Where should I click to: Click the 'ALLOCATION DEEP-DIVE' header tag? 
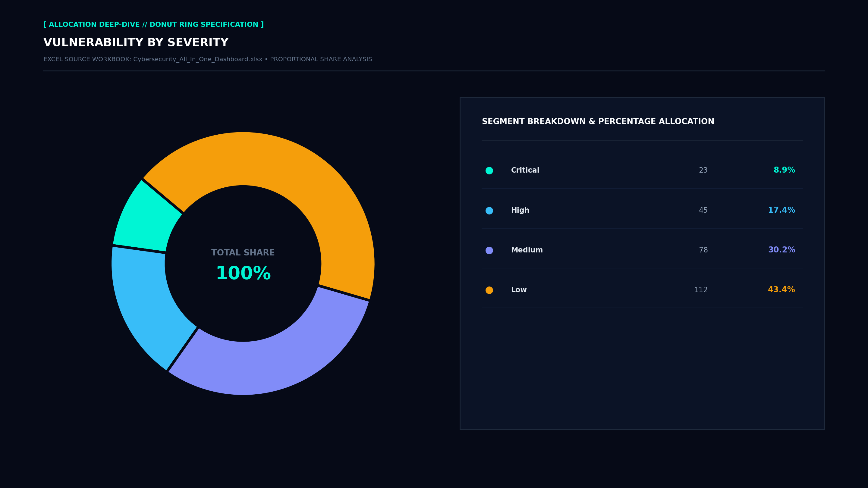(x=154, y=25)
